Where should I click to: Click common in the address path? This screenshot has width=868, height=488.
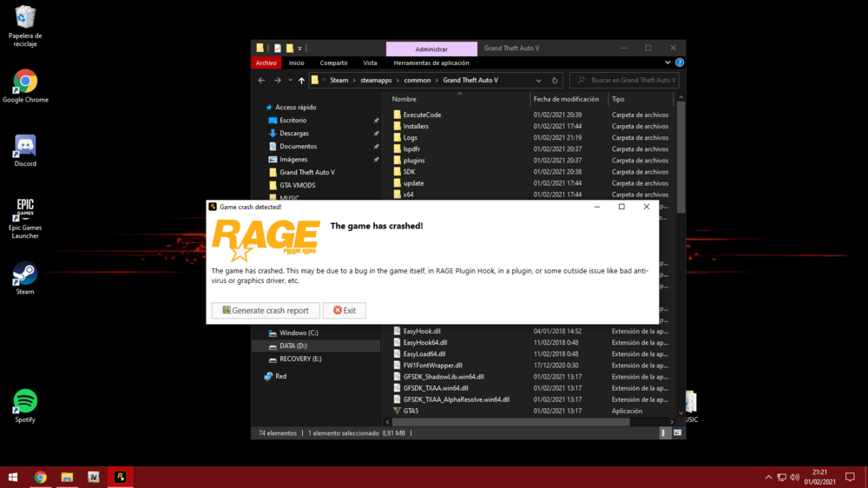pos(418,80)
